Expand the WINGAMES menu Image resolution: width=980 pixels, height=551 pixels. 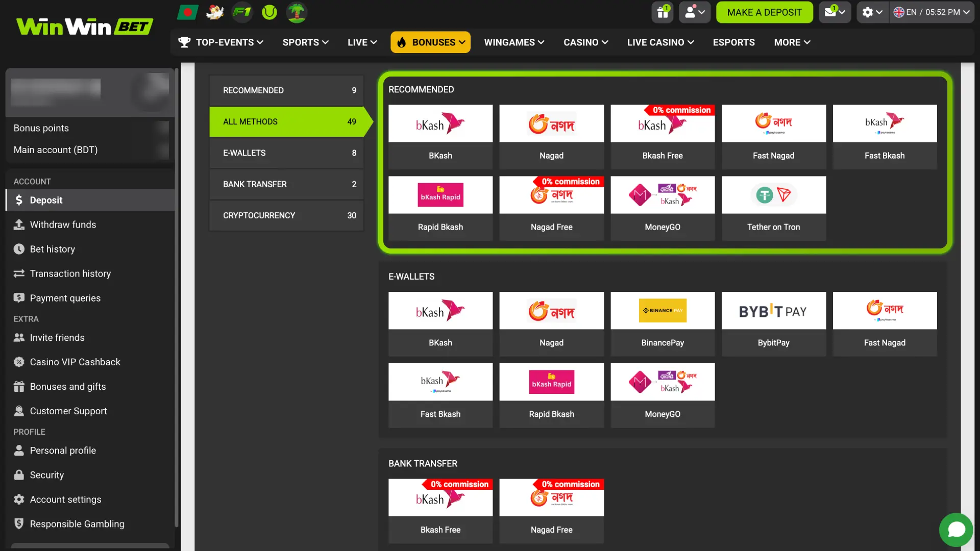[514, 42]
